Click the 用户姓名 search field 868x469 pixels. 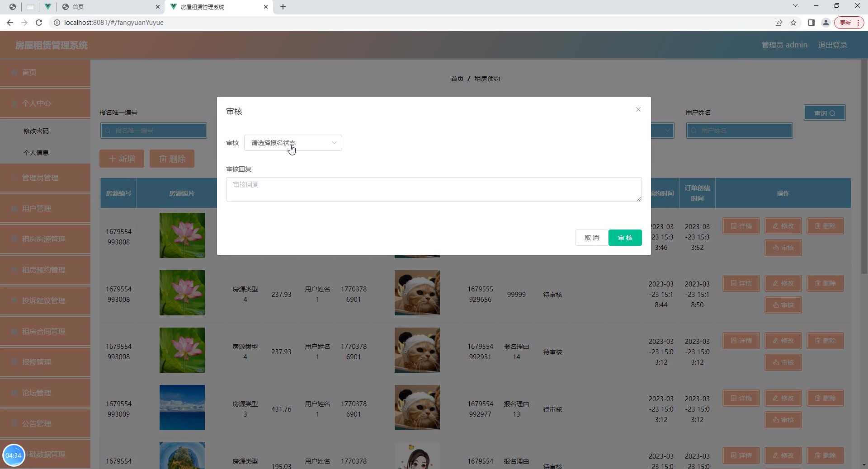(x=740, y=131)
